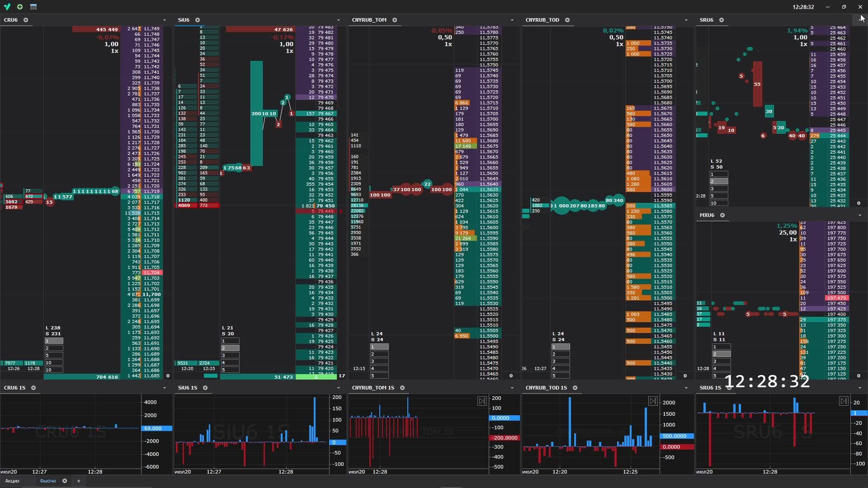This screenshot has width=868, height=488.
Task: Select volume preset 10 in SRU6 panel
Action: pyautogui.click(x=719, y=203)
